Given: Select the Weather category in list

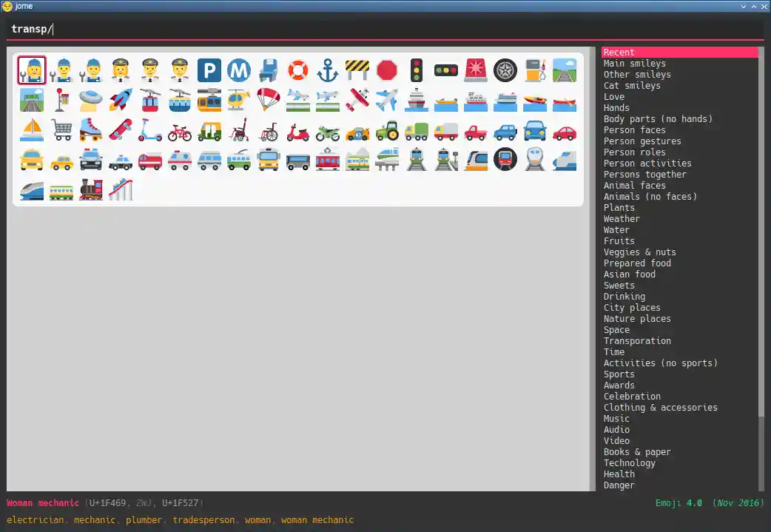Looking at the screenshot, I should click(622, 219).
